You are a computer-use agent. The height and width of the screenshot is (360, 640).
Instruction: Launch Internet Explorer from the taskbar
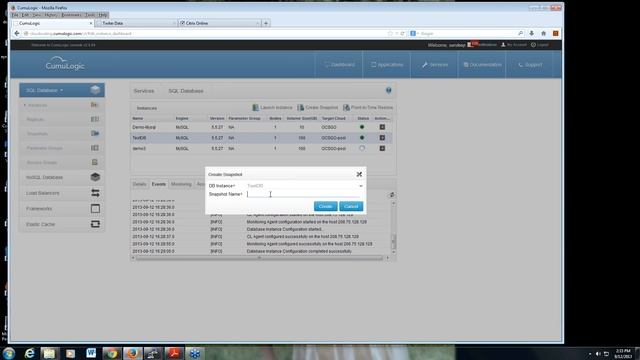coord(29,353)
